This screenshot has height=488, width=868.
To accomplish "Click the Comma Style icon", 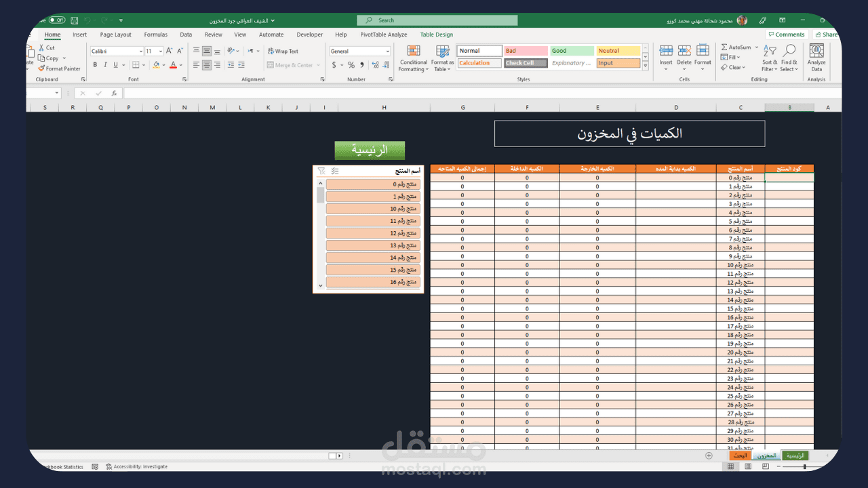I will (x=361, y=65).
